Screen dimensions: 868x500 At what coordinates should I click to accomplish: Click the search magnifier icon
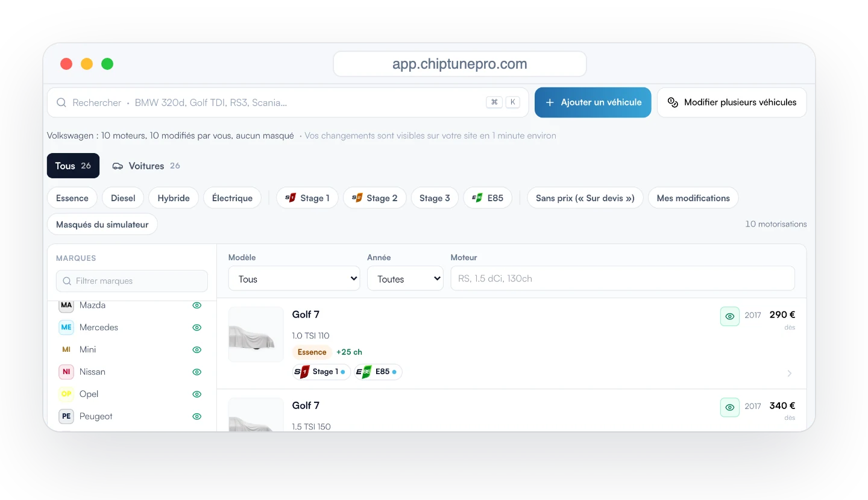61,102
